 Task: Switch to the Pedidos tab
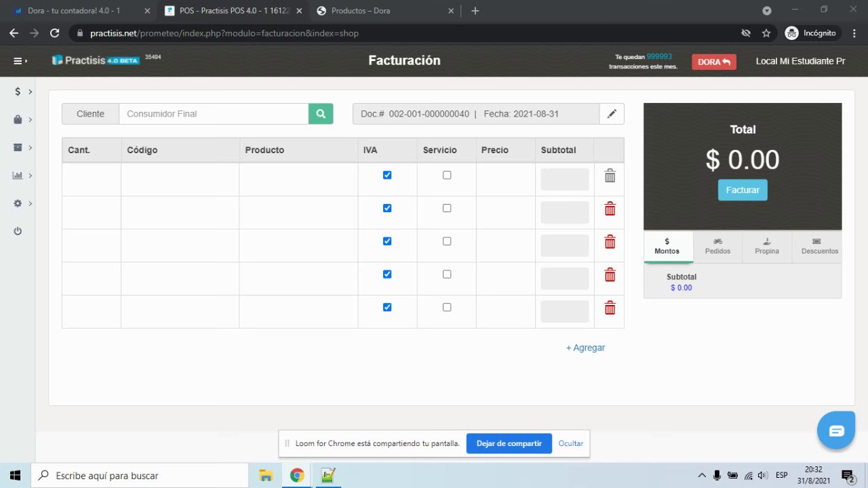[x=717, y=247]
